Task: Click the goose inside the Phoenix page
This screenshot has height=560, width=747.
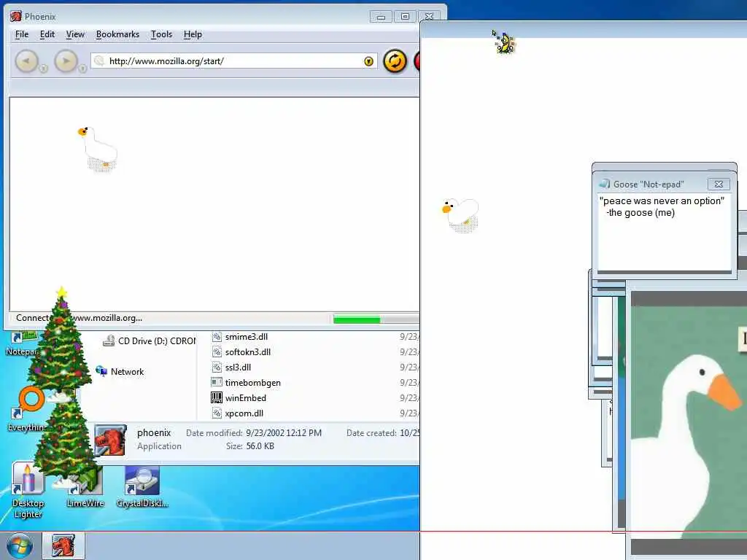Action: coord(98,149)
